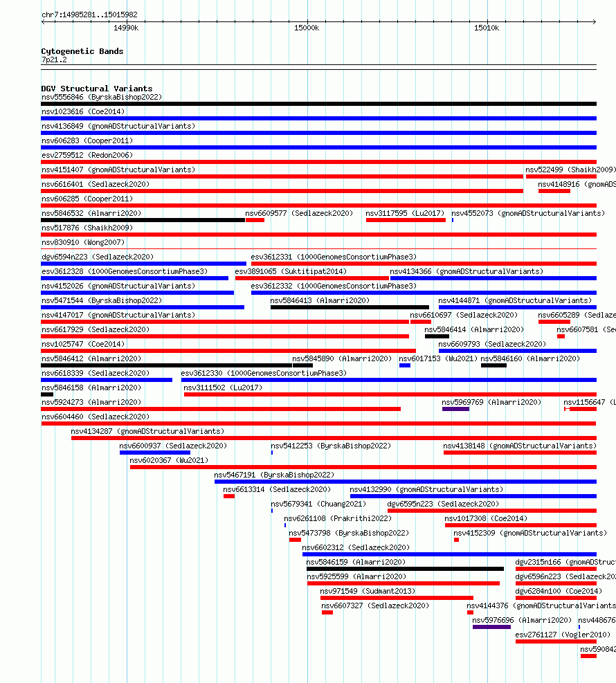Click nsv4134366 gnomADStructuralVariants label
616x683 pixels.
(466, 271)
